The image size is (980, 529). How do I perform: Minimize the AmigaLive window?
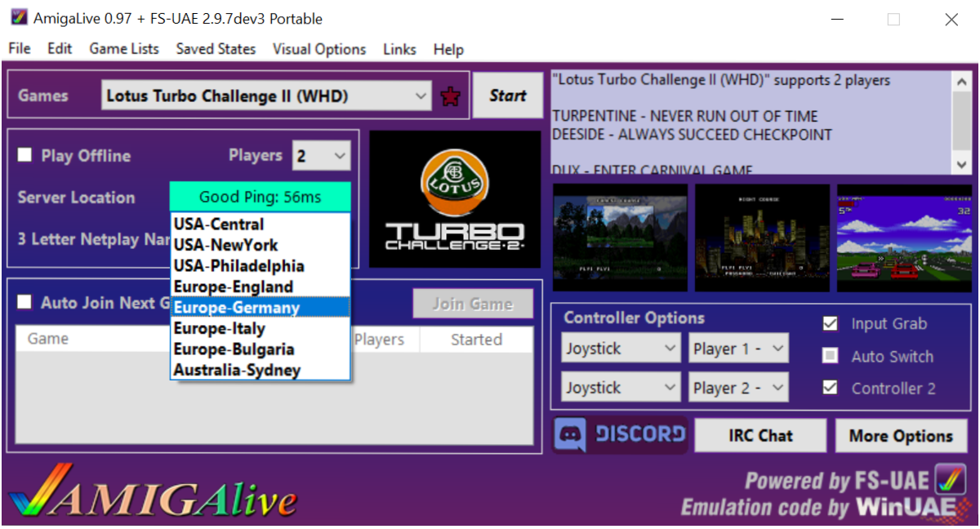837,20
